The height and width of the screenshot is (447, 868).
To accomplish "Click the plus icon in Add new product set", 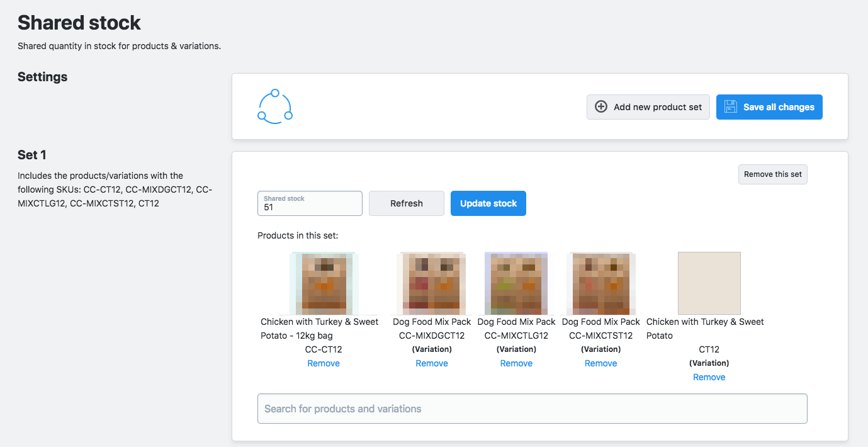I will (x=601, y=107).
